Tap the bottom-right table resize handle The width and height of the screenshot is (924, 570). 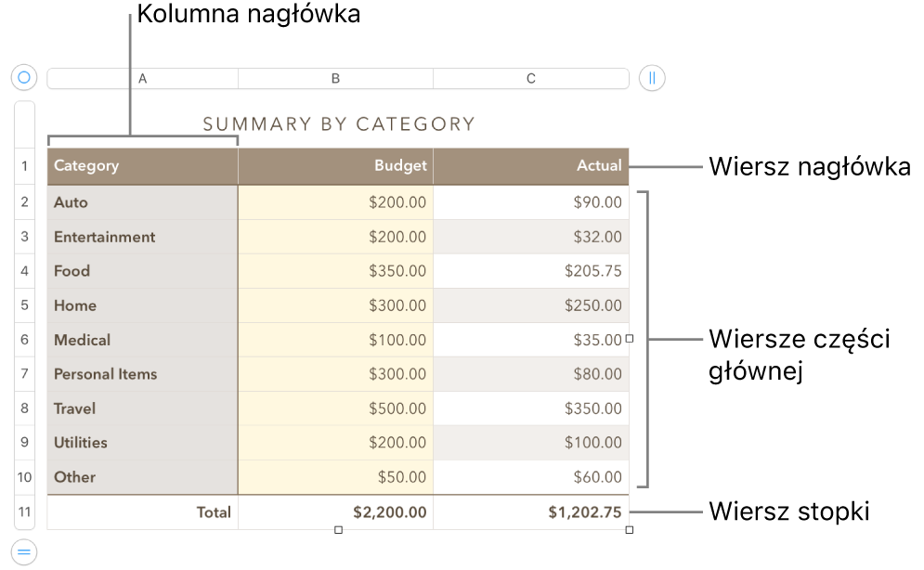[629, 528]
